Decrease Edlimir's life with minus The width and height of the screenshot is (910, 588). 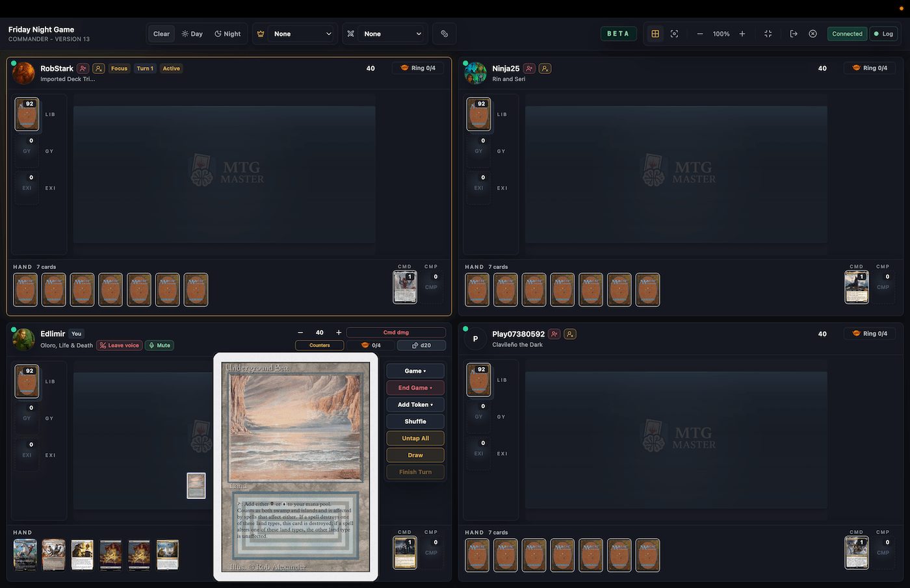click(300, 333)
